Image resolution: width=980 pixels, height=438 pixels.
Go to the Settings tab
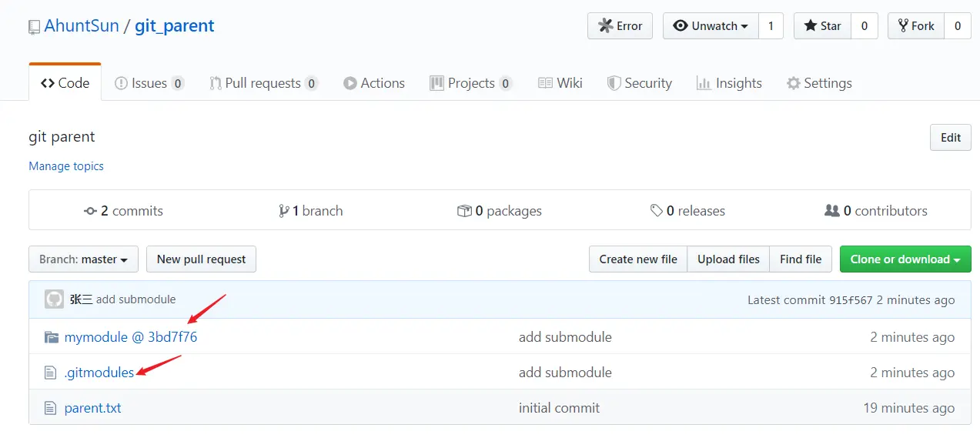819,83
